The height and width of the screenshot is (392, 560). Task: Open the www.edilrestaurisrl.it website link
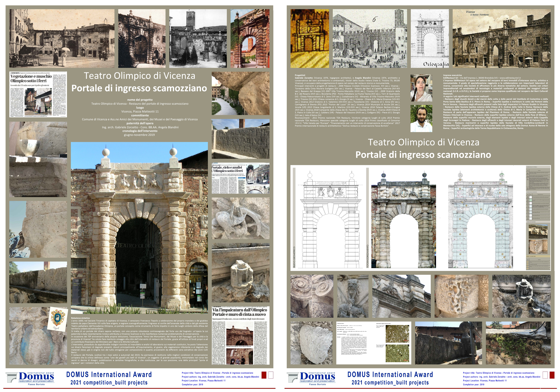(x=510, y=78)
